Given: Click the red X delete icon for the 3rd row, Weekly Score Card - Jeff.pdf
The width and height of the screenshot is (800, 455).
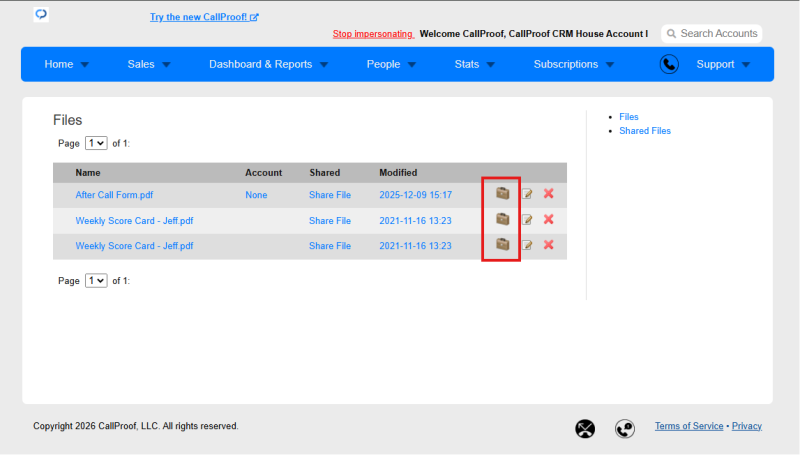Looking at the screenshot, I should (548, 244).
